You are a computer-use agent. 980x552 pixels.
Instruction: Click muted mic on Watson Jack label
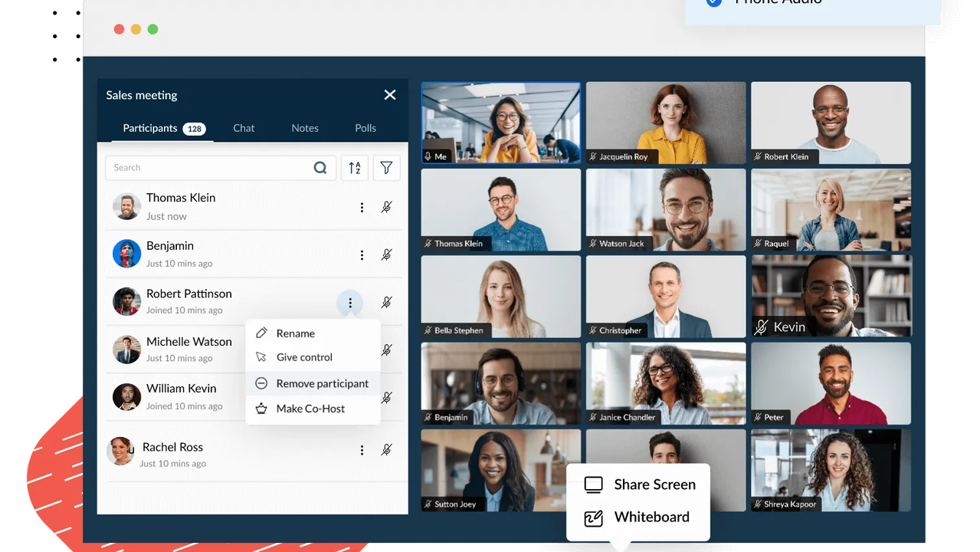click(593, 244)
